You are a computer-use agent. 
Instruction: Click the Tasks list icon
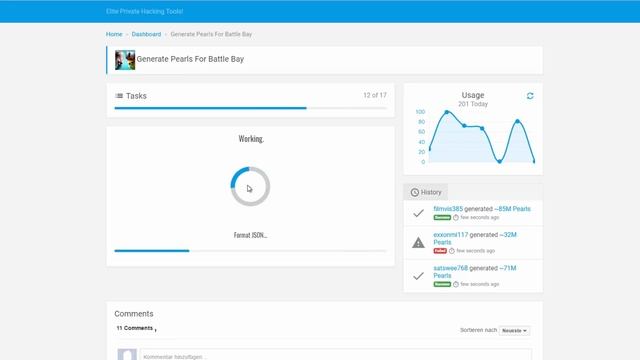119,96
